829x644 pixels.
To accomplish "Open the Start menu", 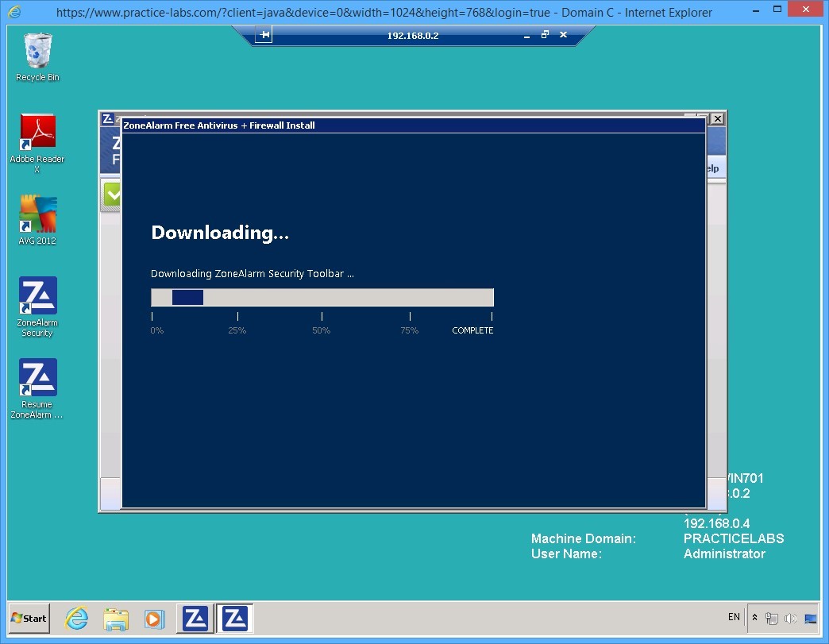I will point(28,618).
